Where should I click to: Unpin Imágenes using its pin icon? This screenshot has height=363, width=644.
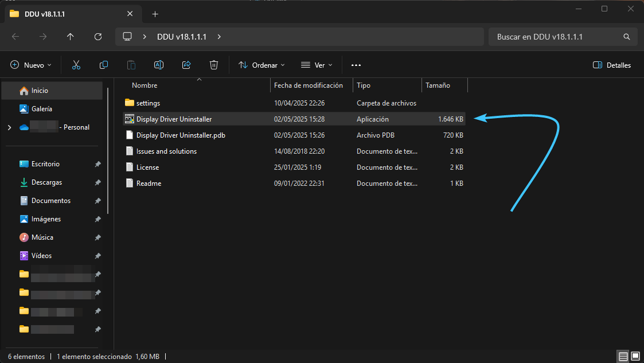[x=97, y=219]
